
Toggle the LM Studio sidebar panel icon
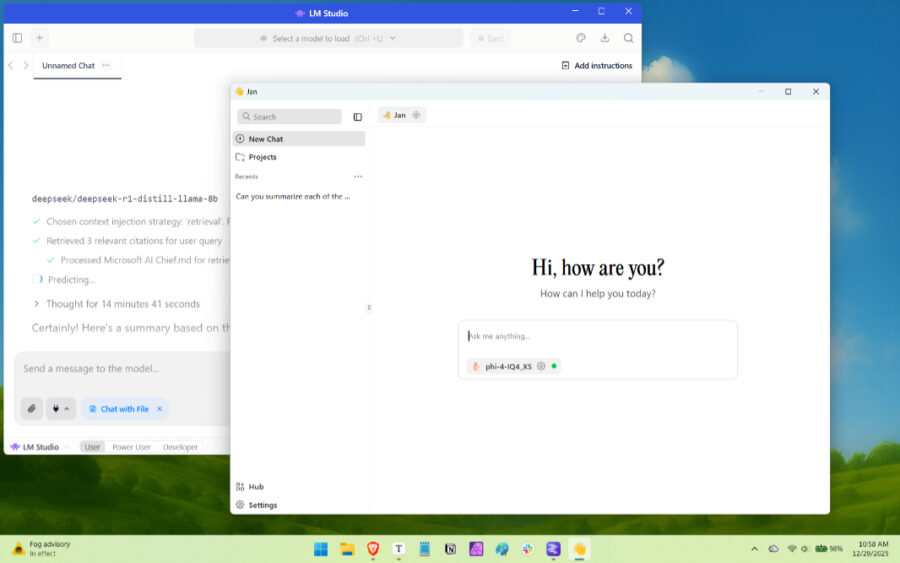pos(17,38)
